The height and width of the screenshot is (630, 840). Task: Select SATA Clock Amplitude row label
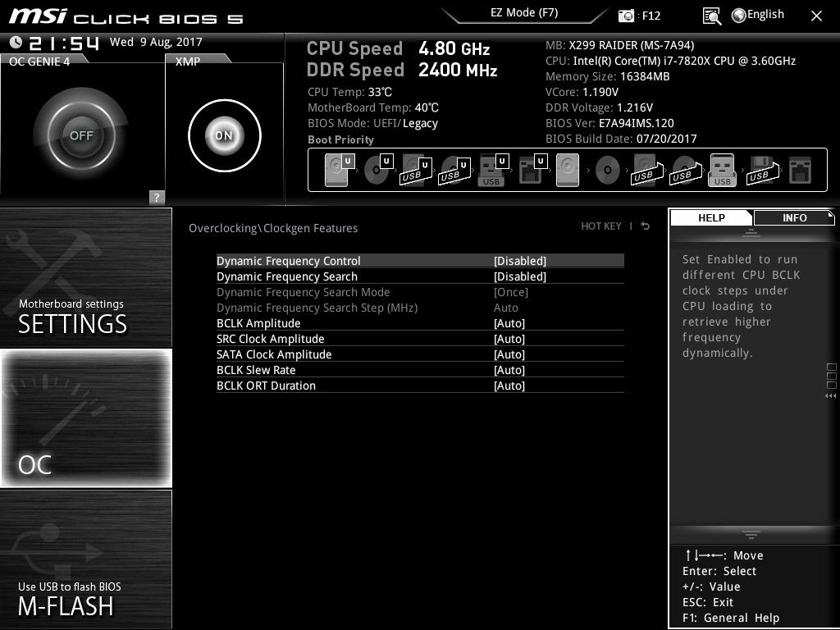(x=274, y=354)
